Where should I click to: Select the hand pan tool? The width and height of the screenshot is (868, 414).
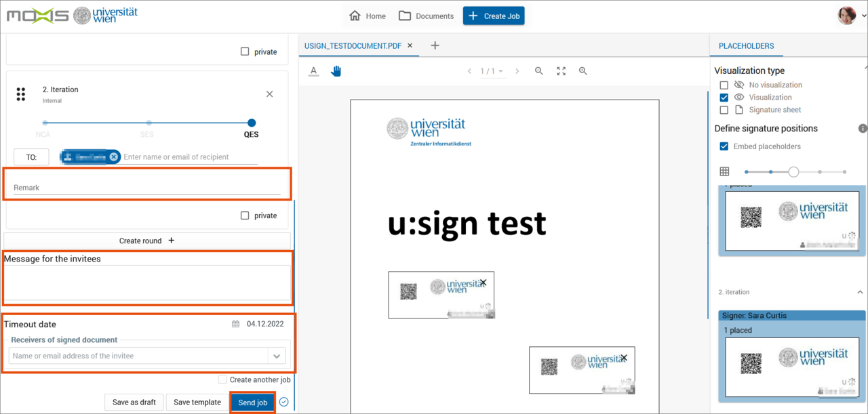[x=336, y=71]
